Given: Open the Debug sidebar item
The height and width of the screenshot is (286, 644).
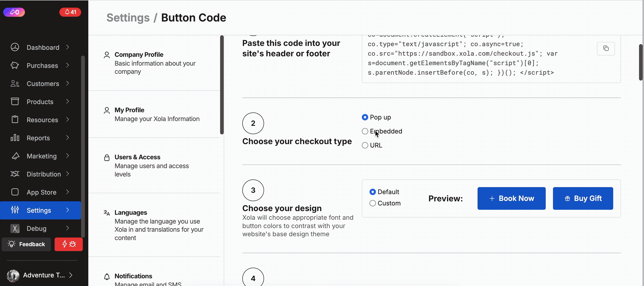Looking at the screenshot, I should click(x=41, y=228).
